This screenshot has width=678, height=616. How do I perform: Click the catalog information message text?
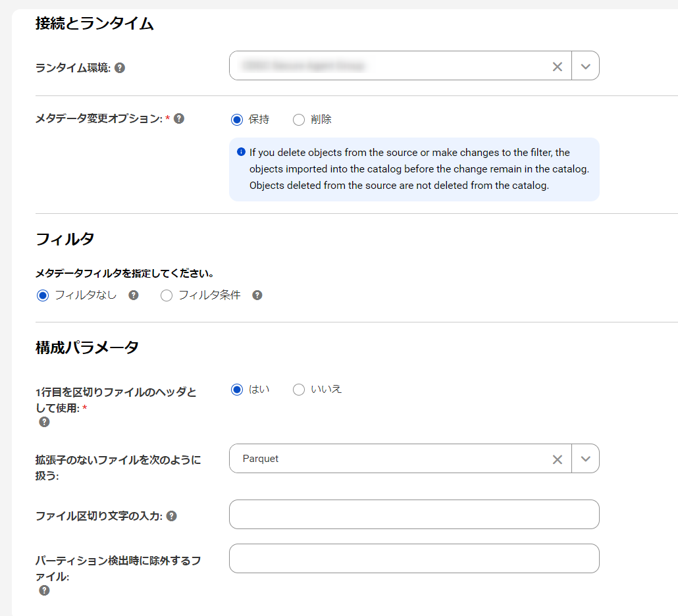click(x=419, y=169)
